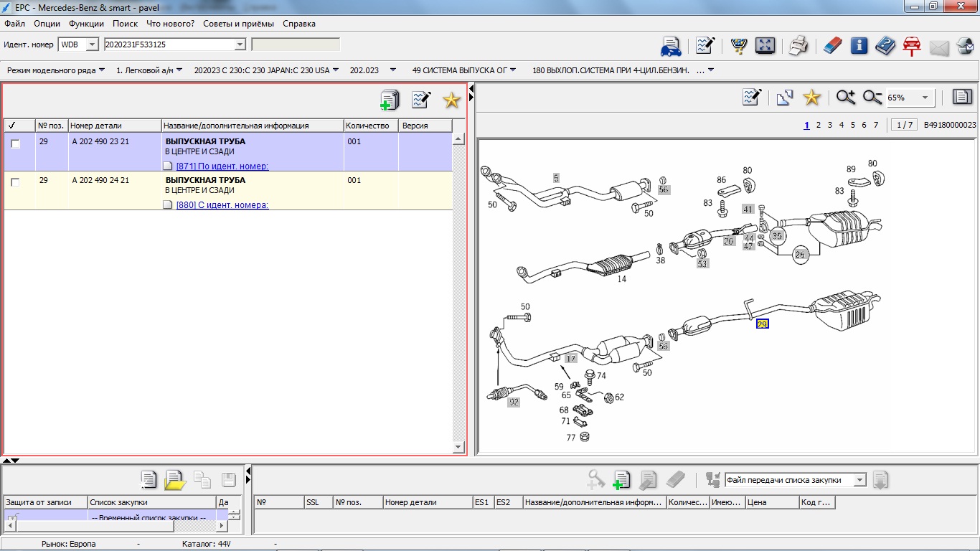Open the Поиск menu

[125, 24]
